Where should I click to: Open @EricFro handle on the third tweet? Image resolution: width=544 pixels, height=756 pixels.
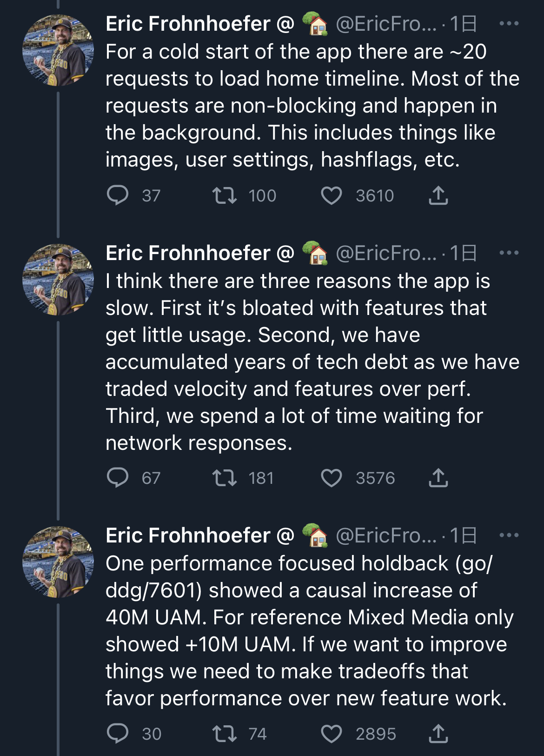[x=386, y=535]
